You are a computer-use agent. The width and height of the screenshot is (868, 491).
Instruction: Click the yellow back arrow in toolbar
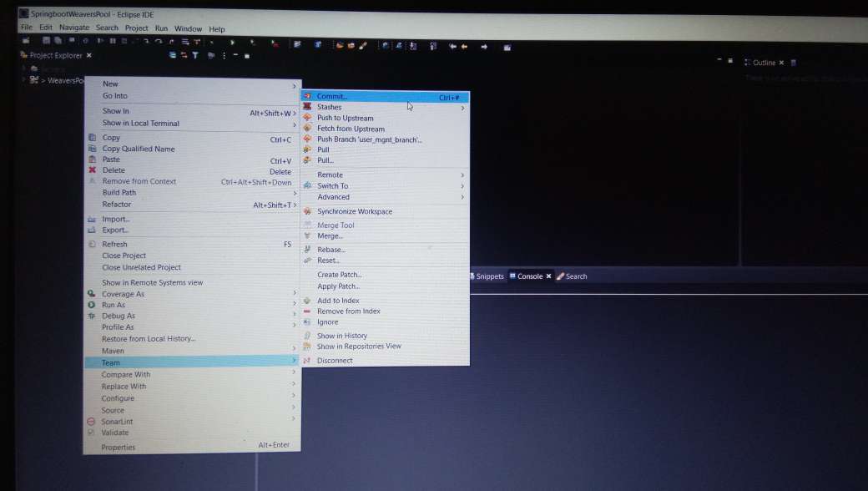point(464,47)
